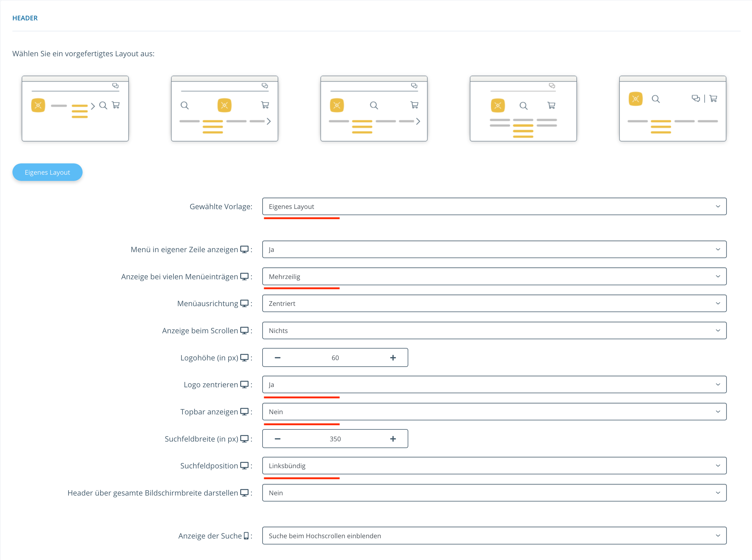
Task: Click desktop icon beside Logo zentrieren
Action: [244, 384]
